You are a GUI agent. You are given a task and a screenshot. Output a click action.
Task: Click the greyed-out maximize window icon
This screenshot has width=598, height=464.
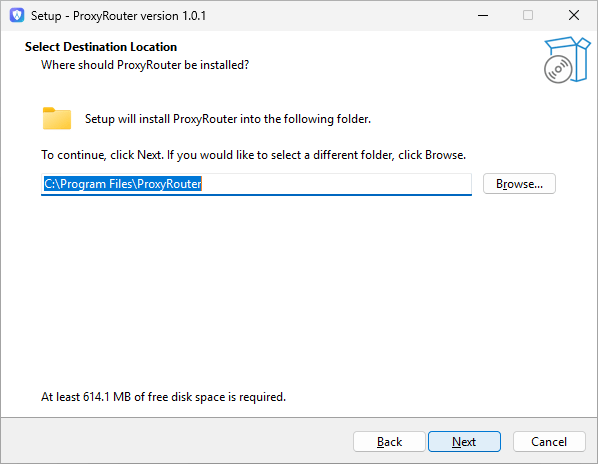(x=528, y=16)
